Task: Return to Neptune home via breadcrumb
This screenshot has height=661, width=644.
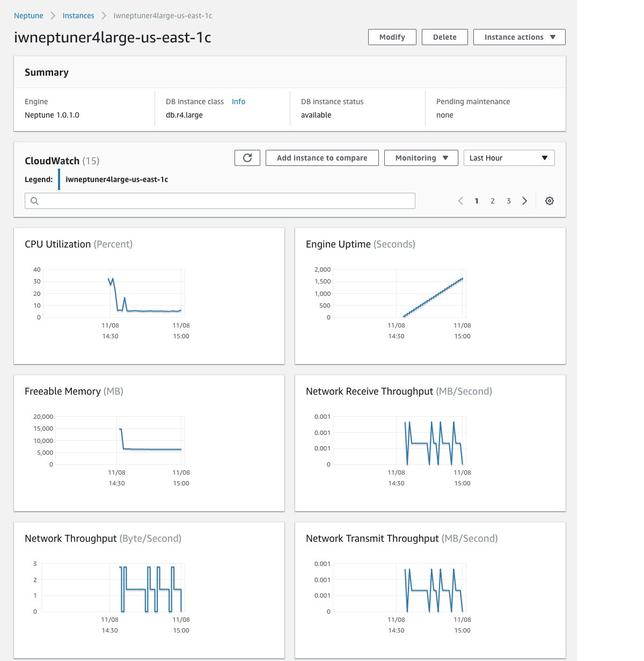Action: point(28,16)
